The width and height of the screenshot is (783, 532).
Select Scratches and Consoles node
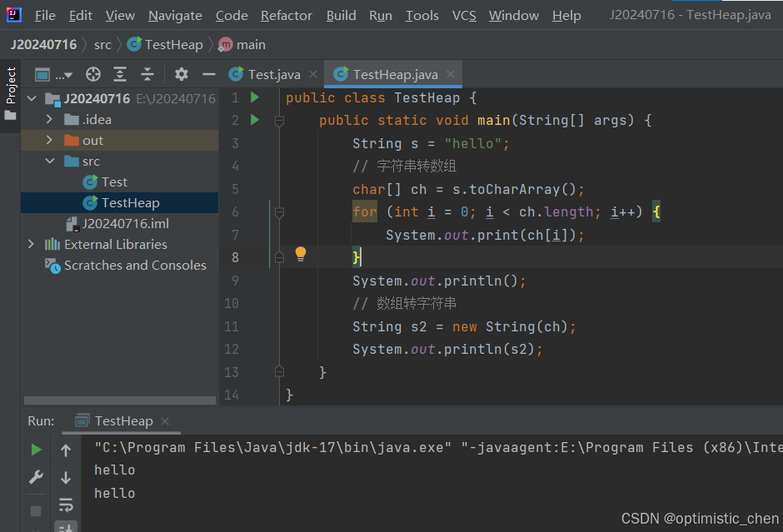[x=135, y=265]
